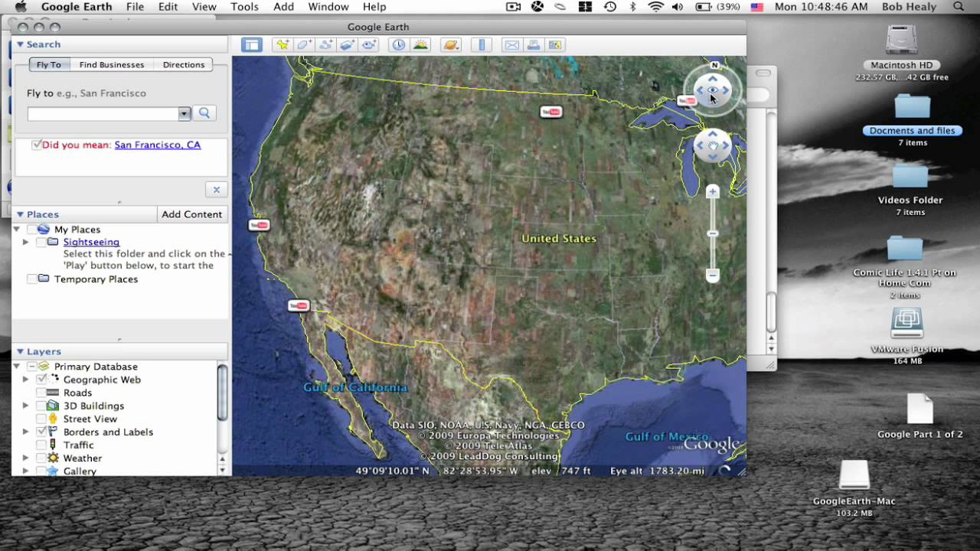Select the Fly To tab
The height and width of the screenshot is (551, 980).
tap(49, 64)
